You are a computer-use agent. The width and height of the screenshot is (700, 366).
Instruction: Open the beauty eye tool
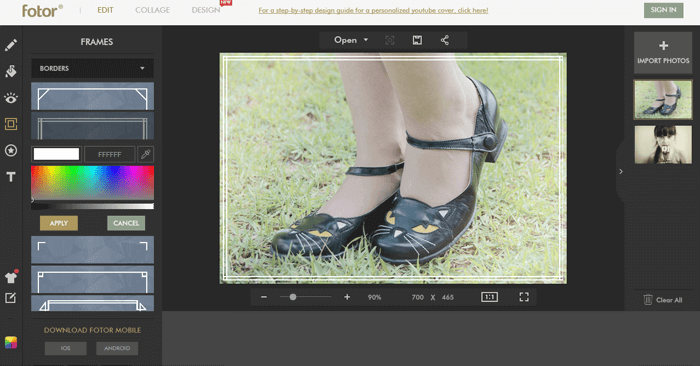pos(11,98)
